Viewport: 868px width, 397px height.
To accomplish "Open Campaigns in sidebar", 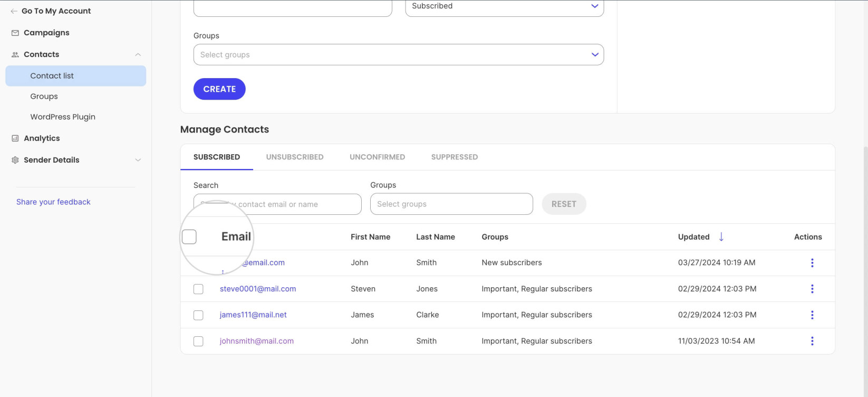I will click(46, 33).
